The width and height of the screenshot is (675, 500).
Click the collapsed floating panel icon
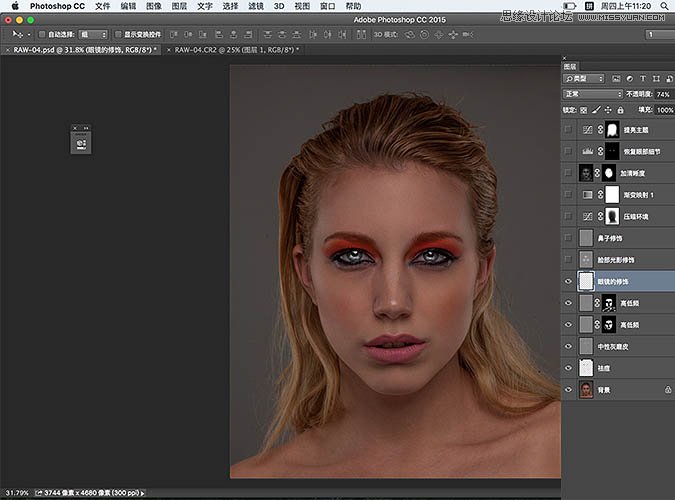[x=81, y=143]
